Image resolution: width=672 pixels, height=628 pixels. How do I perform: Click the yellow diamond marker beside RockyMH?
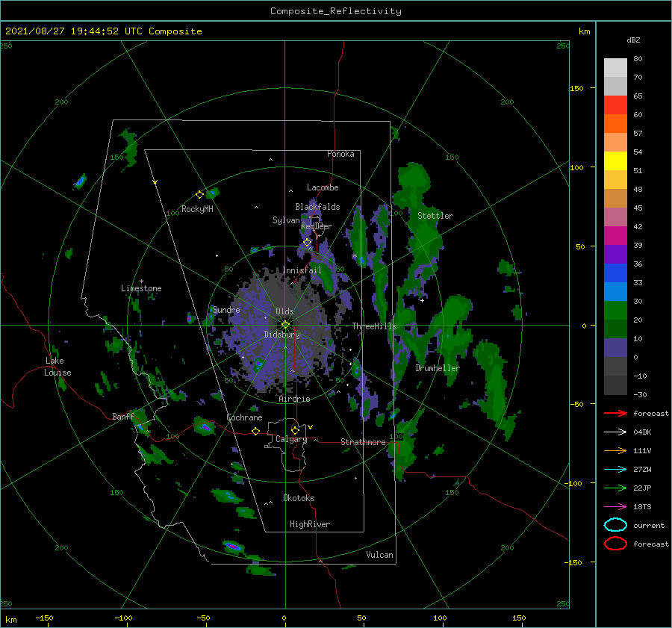(x=199, y=195)
